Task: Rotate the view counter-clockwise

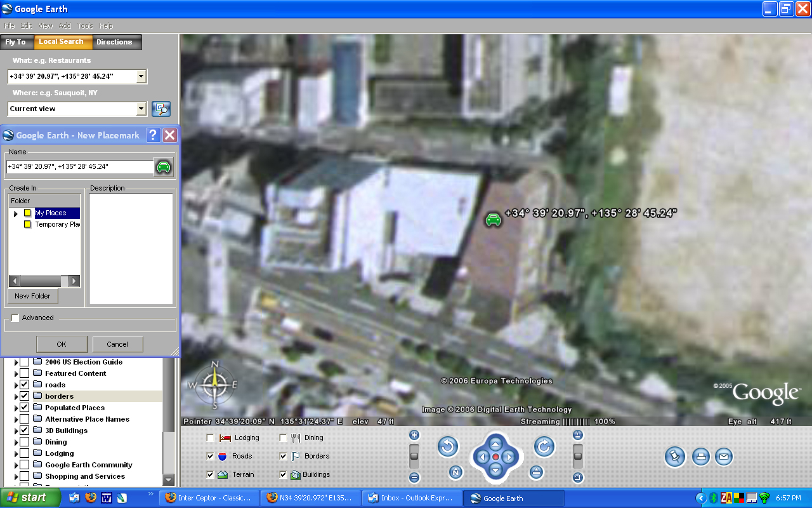Action: pos(448,447)
